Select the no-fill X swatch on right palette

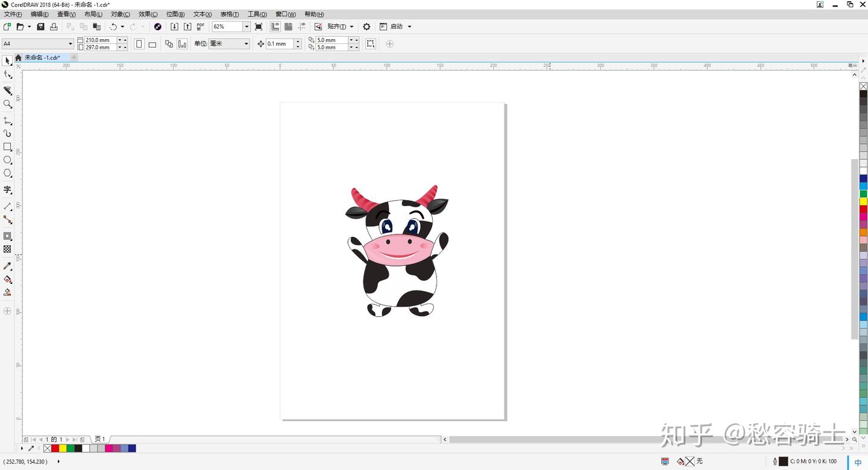click(x=863, y=86)
